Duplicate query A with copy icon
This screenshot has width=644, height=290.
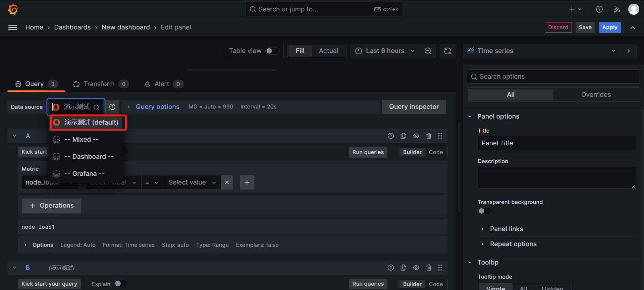(403, 136)
